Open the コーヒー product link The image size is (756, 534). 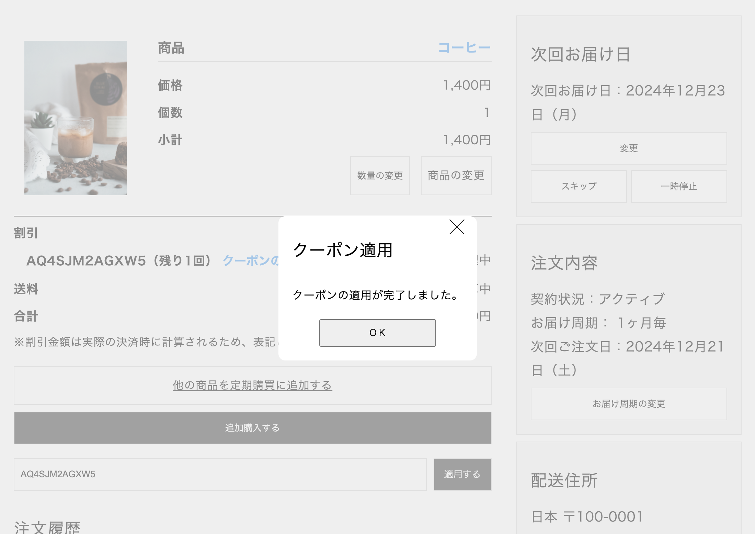464,48
